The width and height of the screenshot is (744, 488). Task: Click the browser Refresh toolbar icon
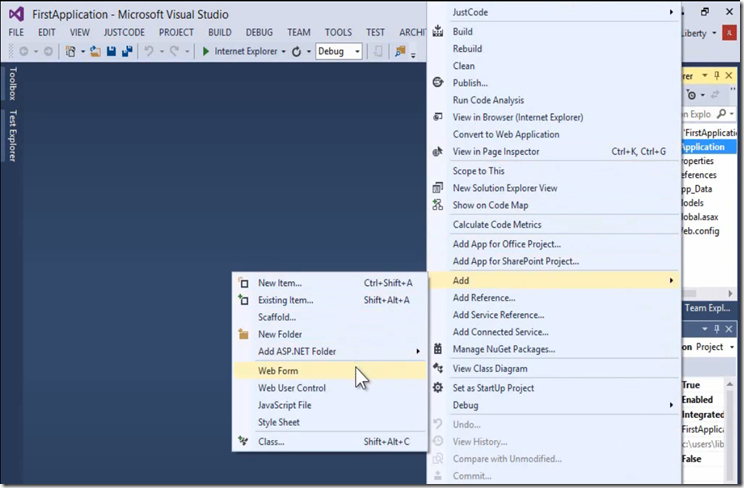[x=296, y=51]
